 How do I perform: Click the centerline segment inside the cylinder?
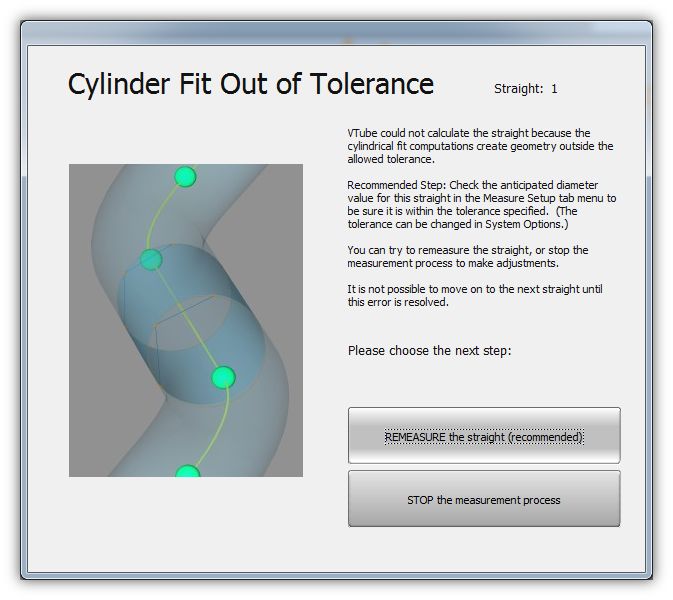coord(188,320)
